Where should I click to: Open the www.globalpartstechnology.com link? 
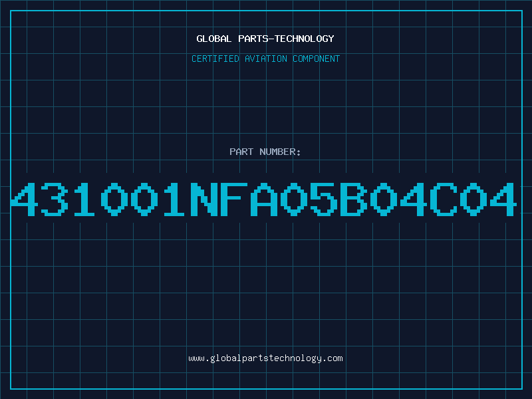(x=265, y=358)
